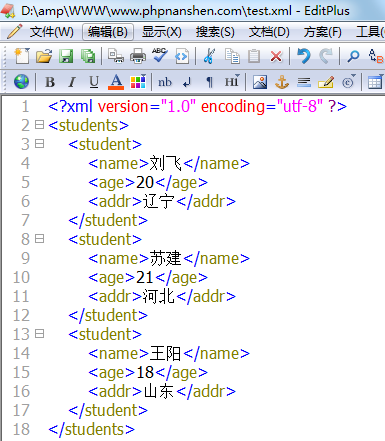Open the 文件(W) menu
Viewport: 385px width, 441px height.
(51, 32)
